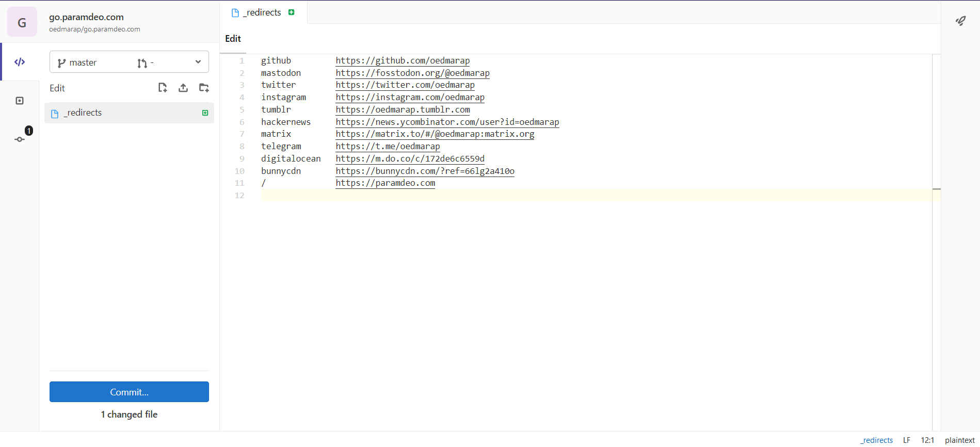
Task: Click the instagram.com/oedmarap link
Action: coord(410,98)
